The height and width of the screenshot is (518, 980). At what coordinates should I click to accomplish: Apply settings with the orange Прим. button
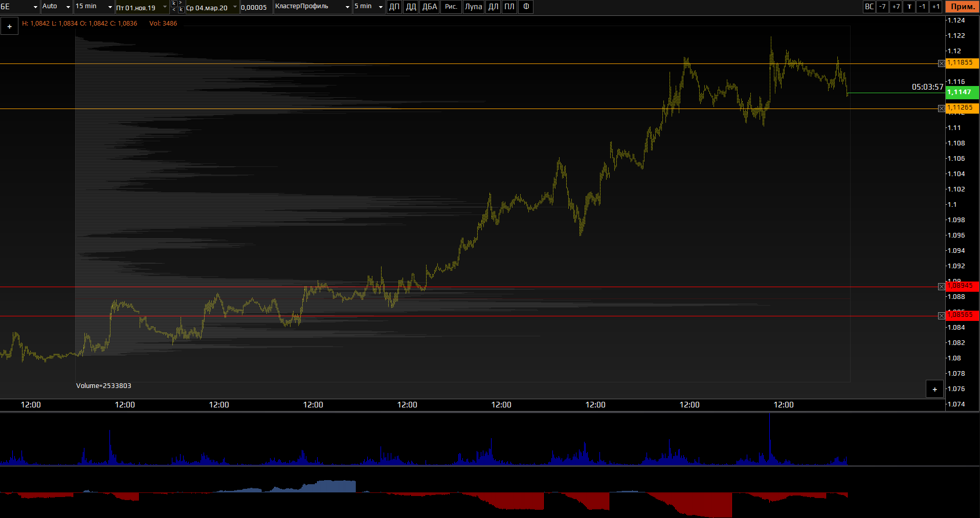point(963,7)
